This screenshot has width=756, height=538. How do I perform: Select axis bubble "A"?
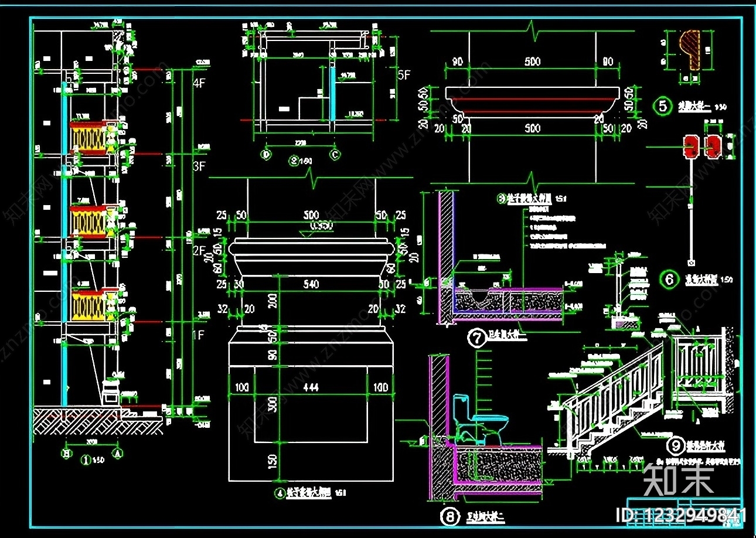pos(118,452)
